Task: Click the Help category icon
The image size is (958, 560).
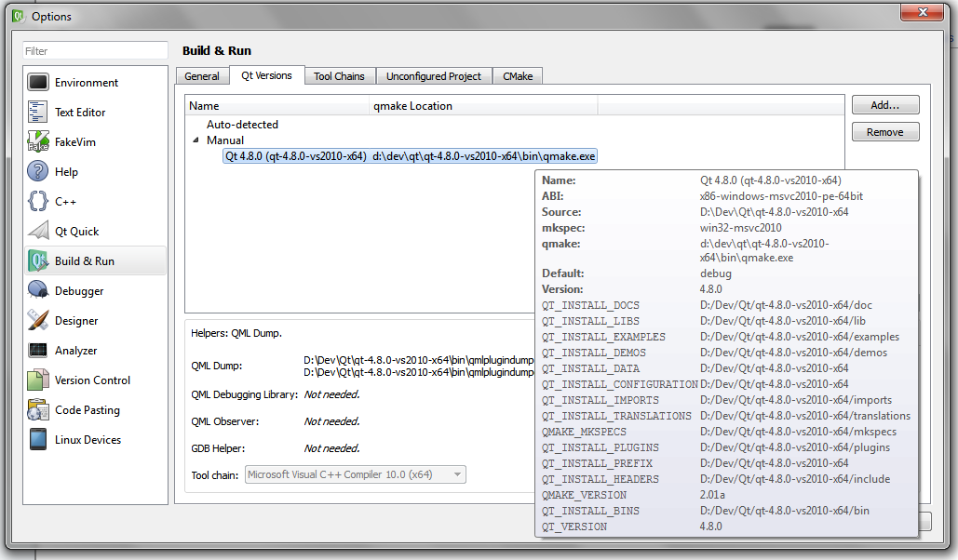Action: [38, 172]
